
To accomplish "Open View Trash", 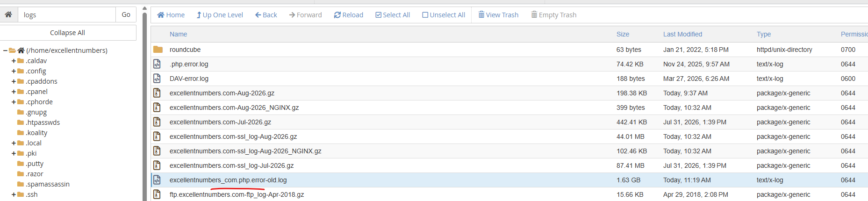I will 498,15.
